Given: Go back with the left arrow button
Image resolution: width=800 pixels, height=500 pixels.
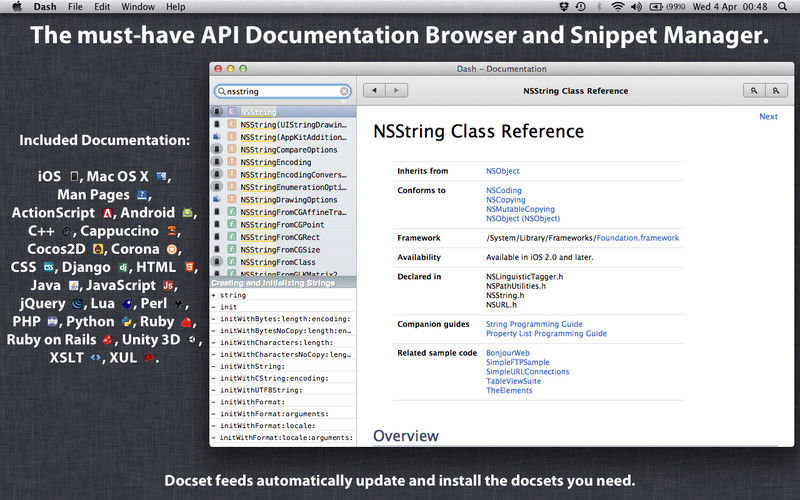Looking at the screenshot, I should click(374, 91).
